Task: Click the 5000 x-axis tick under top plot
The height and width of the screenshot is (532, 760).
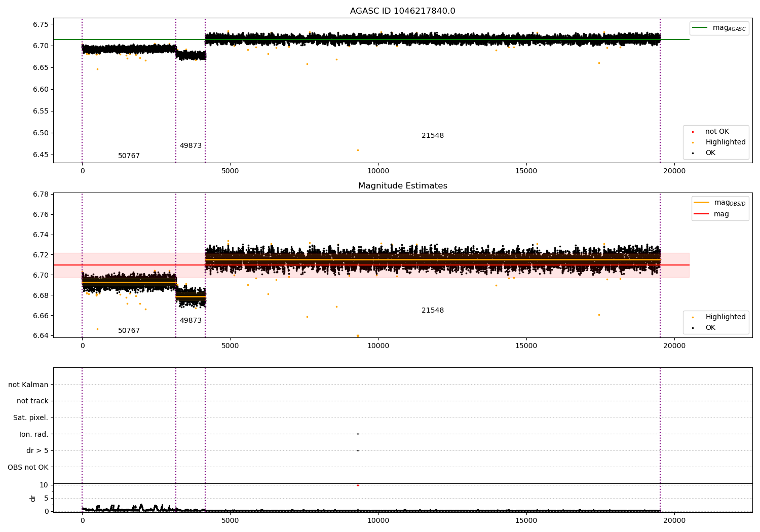Action: [230, 171]
